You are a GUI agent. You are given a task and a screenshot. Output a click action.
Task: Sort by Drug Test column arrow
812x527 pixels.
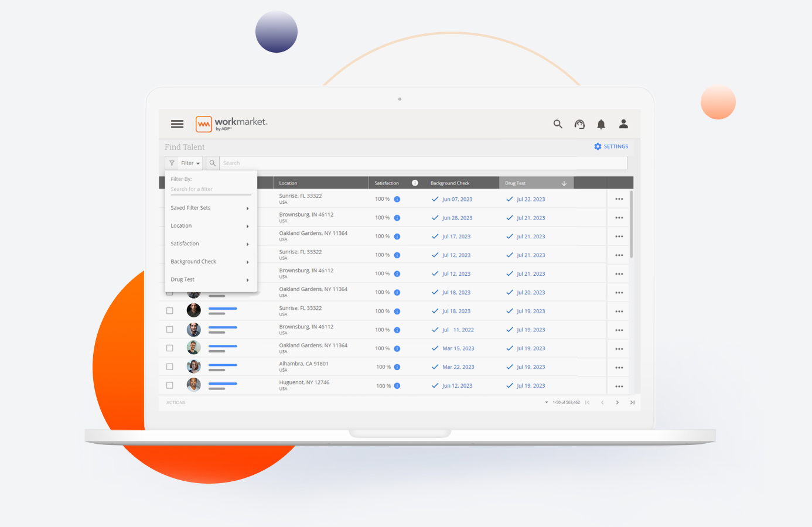coord(564,183)
